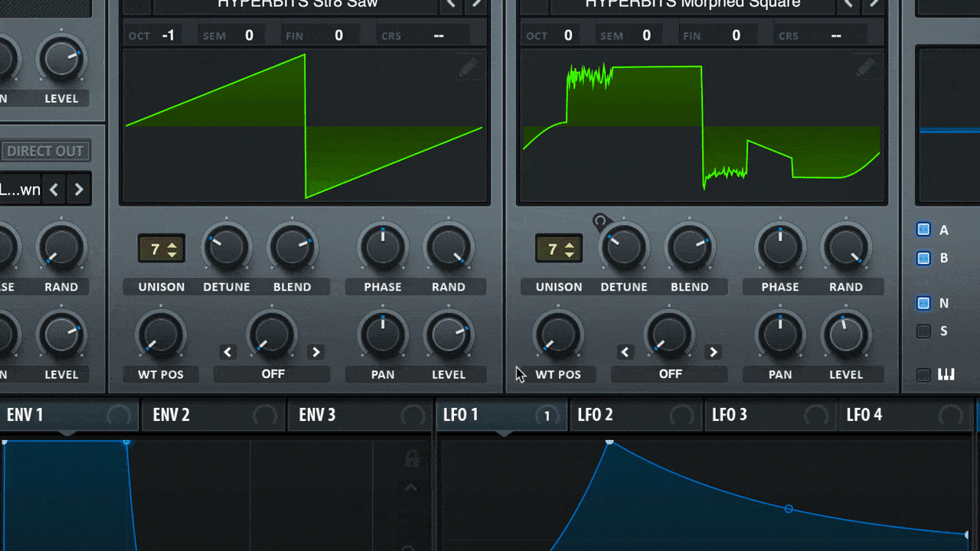Click the OFF warp mode selector for Osc A

(272, 373)
